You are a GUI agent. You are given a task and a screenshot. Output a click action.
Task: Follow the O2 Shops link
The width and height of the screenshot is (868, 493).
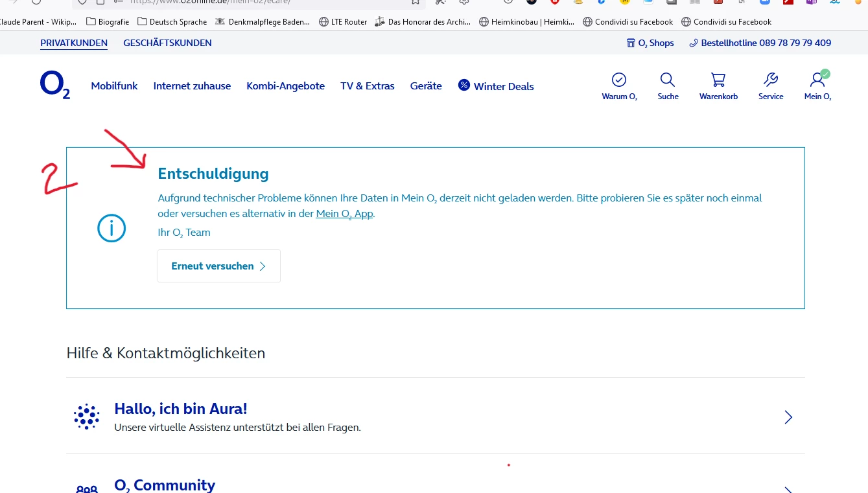click(x=650, y=43)
